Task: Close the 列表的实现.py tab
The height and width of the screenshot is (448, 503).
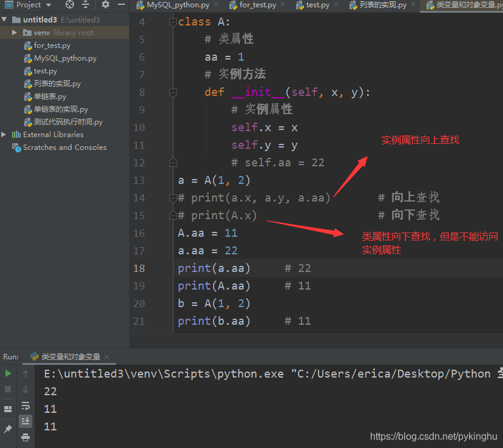Action: click(413, 5)
